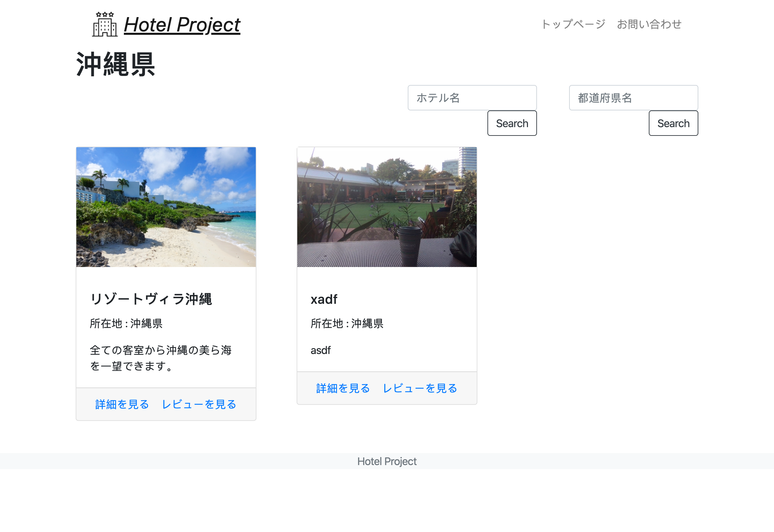Click the ホテル名 search input field

(x=472, y=97)
